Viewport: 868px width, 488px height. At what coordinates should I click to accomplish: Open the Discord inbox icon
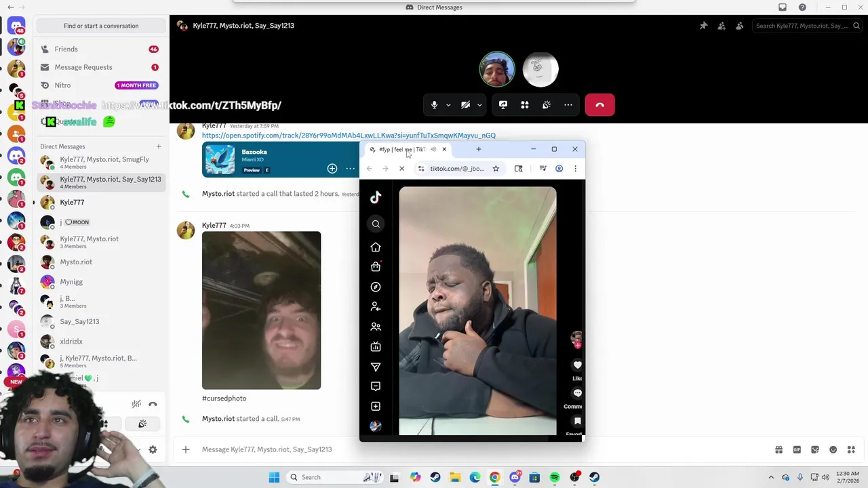click(783, 7)
